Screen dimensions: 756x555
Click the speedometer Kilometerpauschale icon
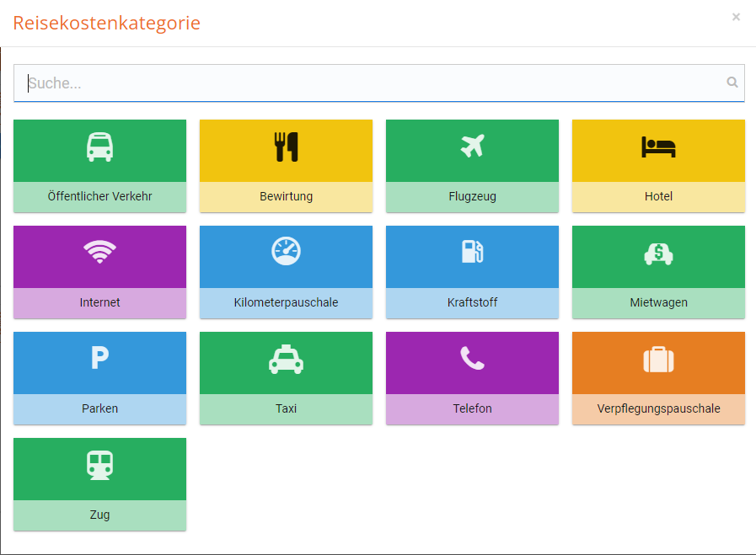[x=286, y=252]
